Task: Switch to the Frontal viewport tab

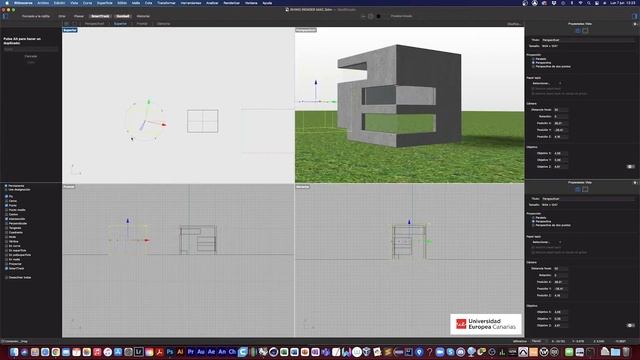Action: [x=142, y=24]
